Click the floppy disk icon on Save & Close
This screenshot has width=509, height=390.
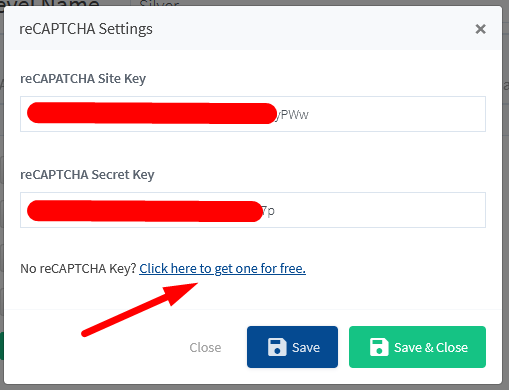pyautogui.click(x=379, y=347)
